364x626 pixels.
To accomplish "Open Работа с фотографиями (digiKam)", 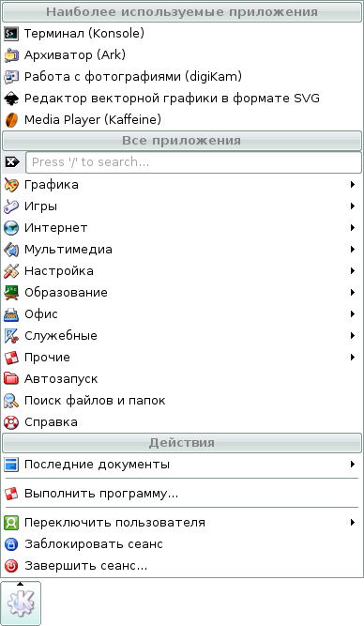I will 182,77.
